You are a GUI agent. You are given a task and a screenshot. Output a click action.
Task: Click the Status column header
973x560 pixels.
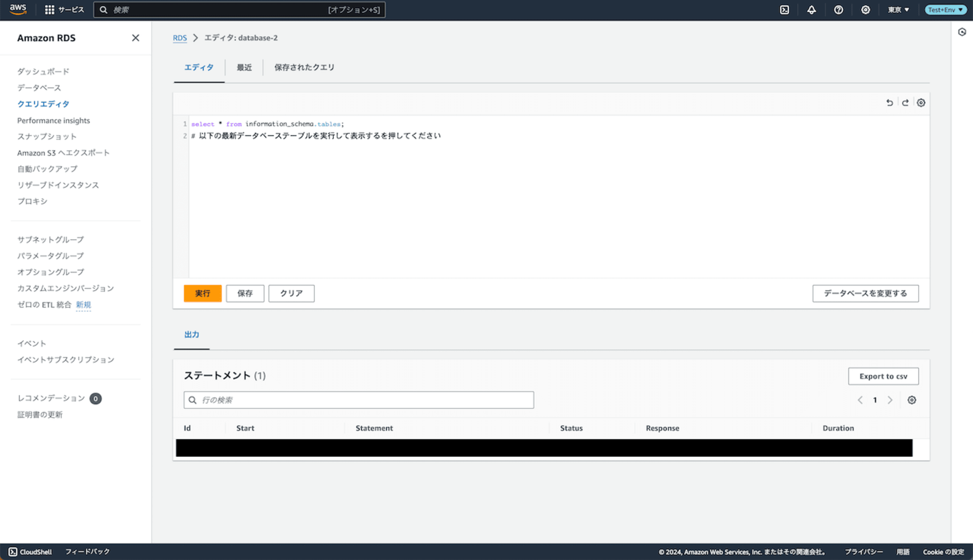click(571, 428)
